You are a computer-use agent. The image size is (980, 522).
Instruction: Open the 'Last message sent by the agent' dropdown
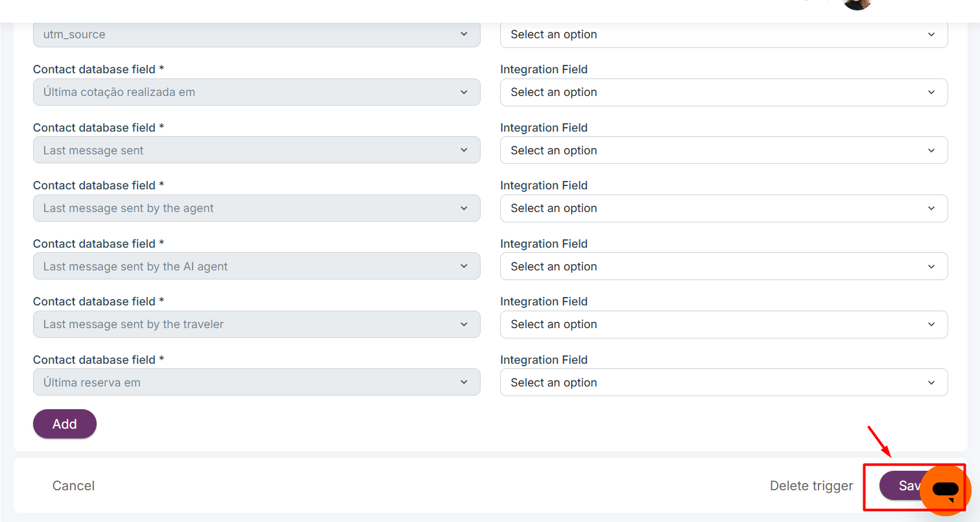point(257,208)
